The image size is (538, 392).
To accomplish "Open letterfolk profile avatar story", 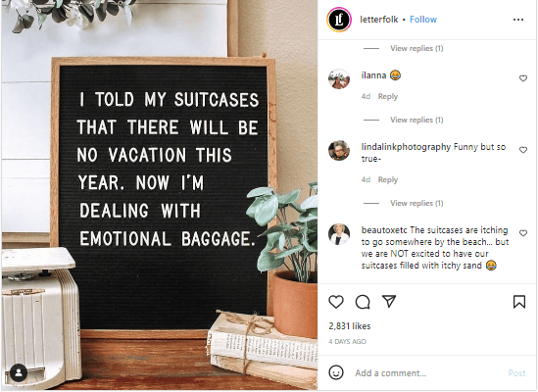I will (x=339, y=20).
